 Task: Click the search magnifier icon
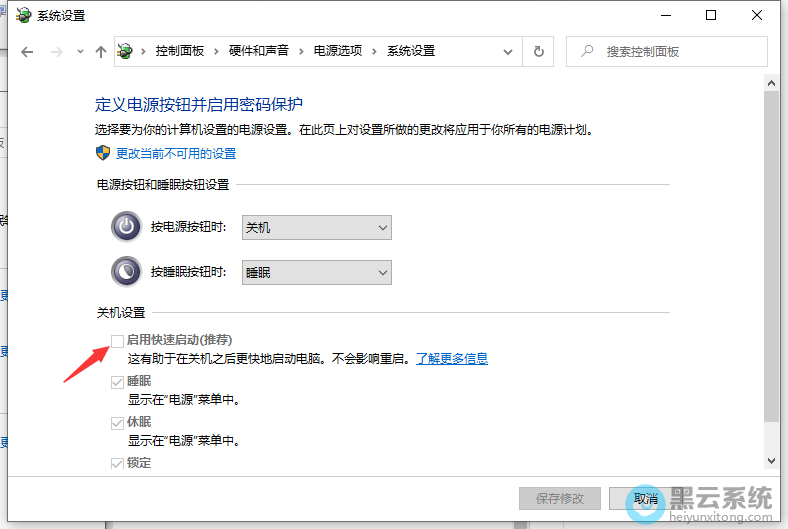point(586,51)
